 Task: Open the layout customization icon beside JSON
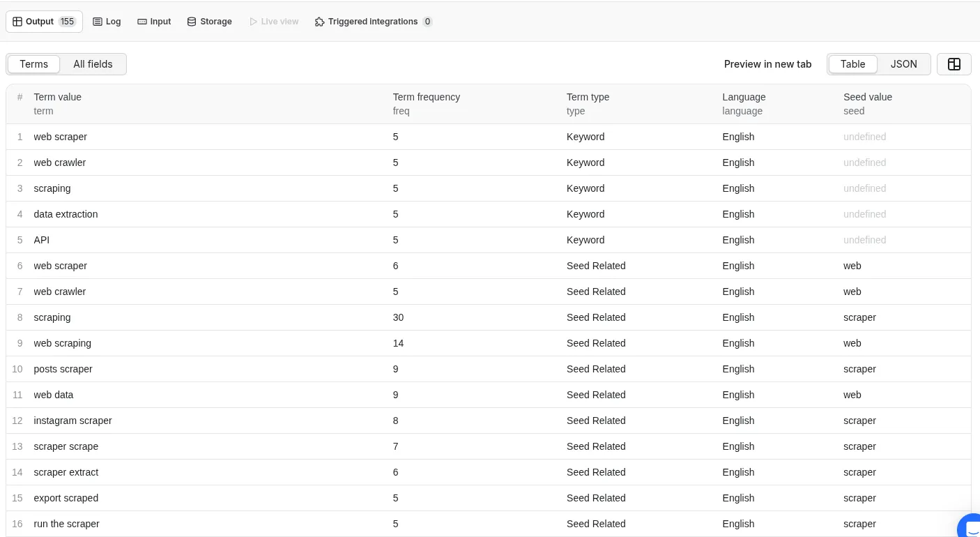click(x=954, y=63)
